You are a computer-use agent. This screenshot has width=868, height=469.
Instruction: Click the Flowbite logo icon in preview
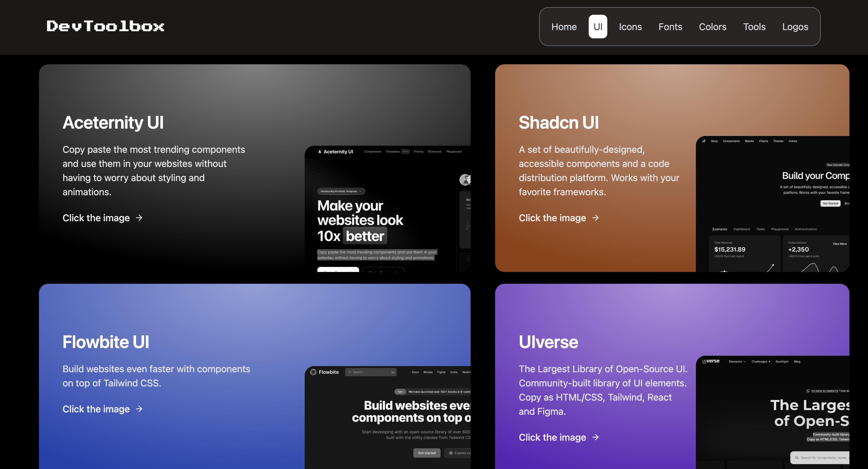click(313, 372)
